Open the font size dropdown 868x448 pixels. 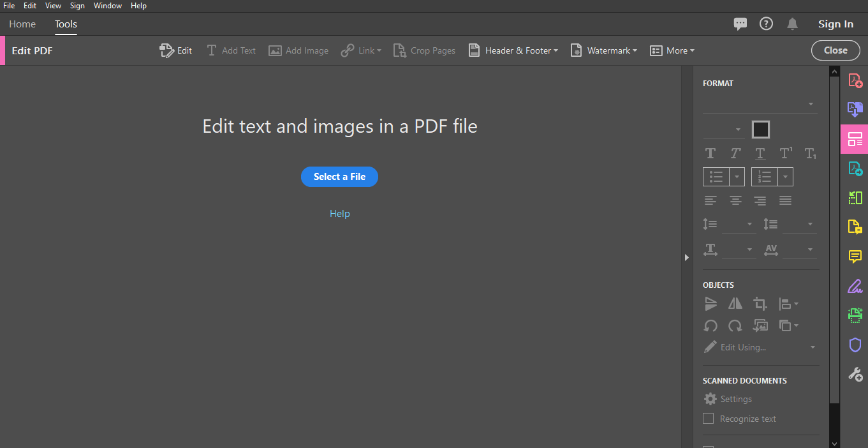pyautogui.click(x=723, y=130)
